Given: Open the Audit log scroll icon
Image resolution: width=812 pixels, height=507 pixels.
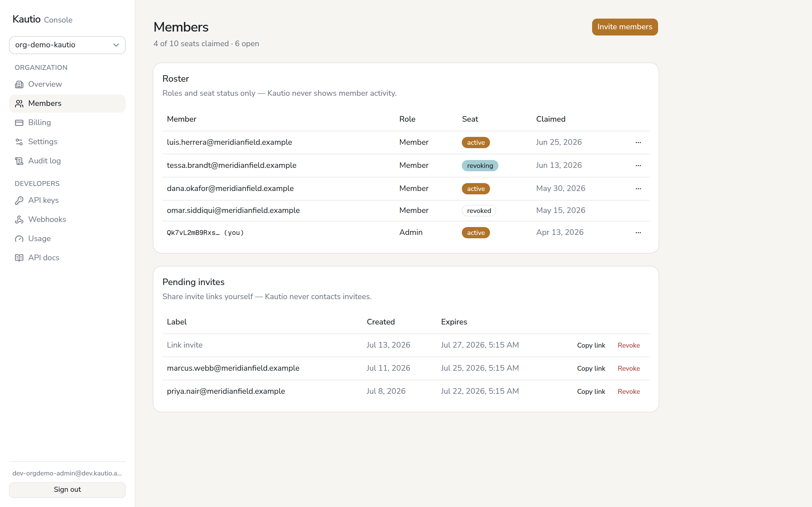Looking at the screenshot, I should (x=19, y=161).
